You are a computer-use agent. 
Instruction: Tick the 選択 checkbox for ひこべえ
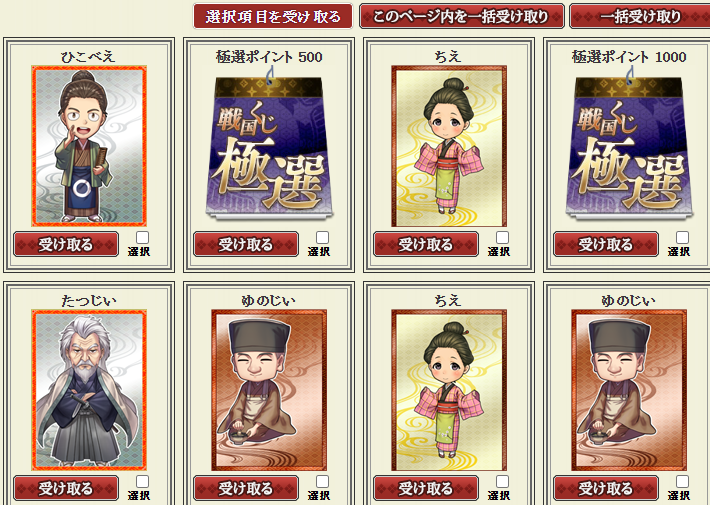(x=142, y=237)
